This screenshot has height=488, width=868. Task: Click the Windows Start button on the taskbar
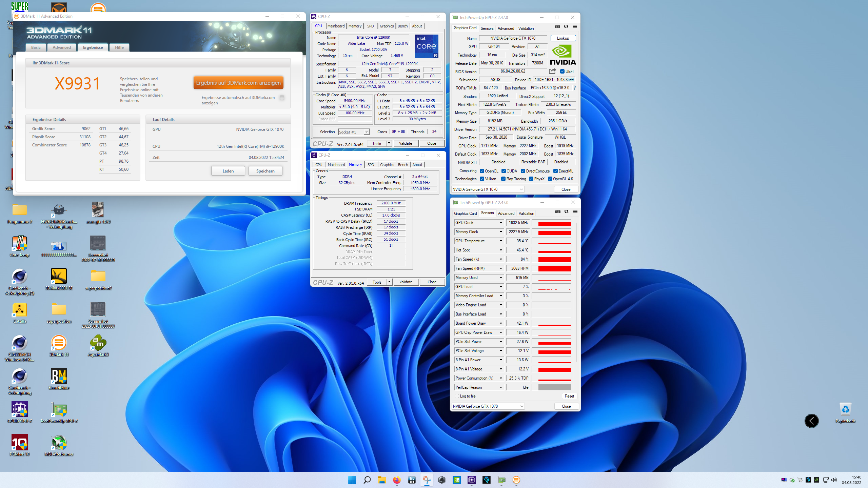pyautogui.click(x=352, y=480)
